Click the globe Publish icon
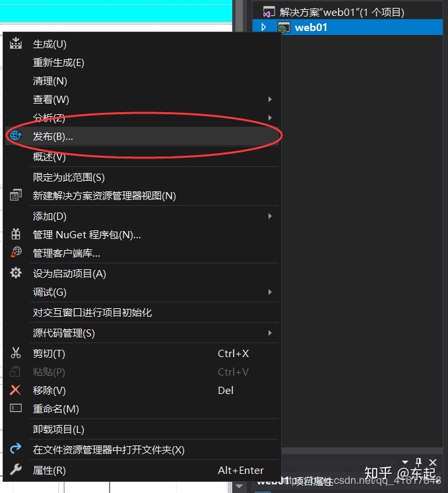This screenshot has height=493, width=448. 16,136
